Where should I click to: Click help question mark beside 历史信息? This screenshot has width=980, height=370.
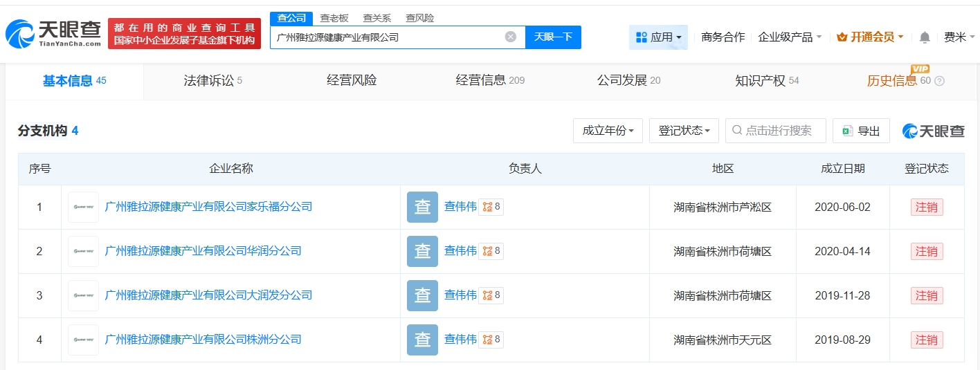(x=939, y=81)
